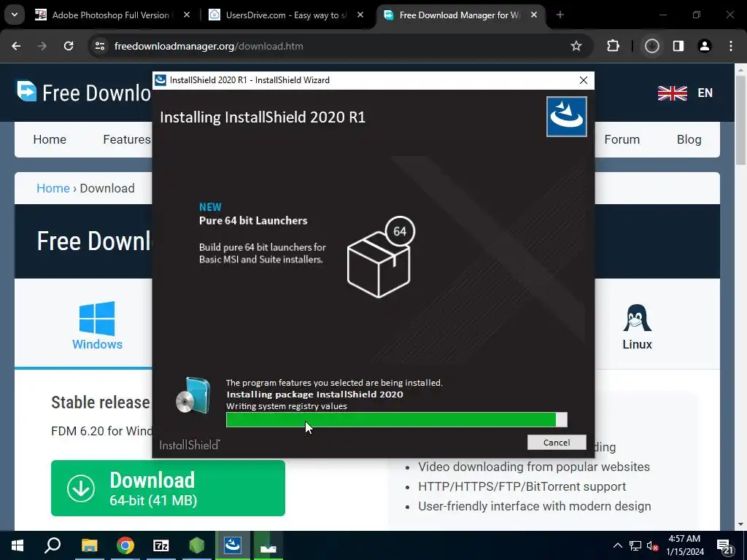Open the network status tray icon
Viewport: 747px width, 560px height.
click(635, 545)
